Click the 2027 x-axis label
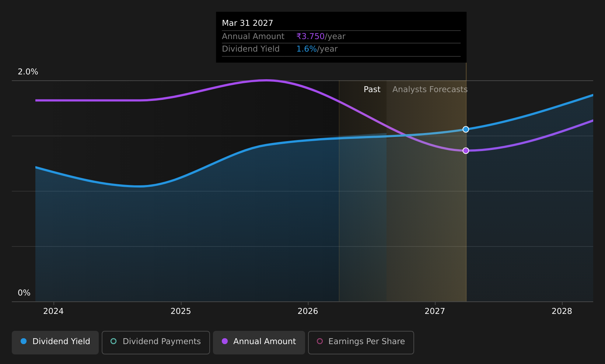 pyautogui.click(x=435, y=311)
